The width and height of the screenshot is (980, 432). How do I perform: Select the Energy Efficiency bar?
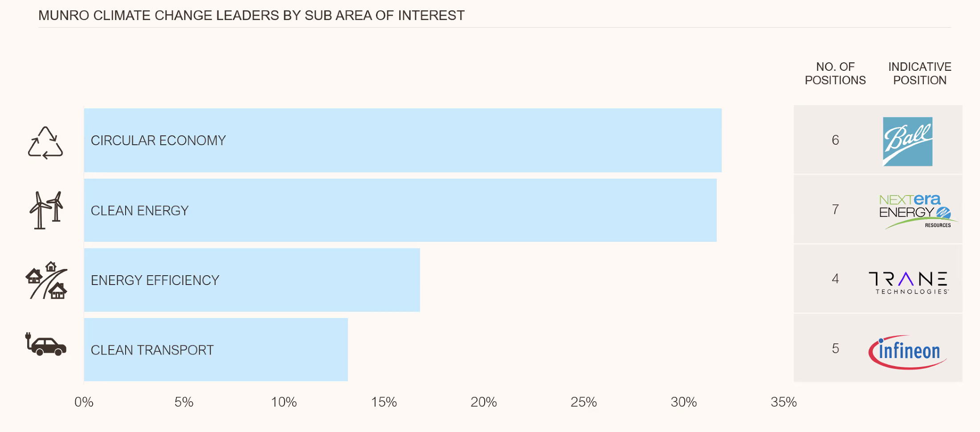tap(252, 280)
